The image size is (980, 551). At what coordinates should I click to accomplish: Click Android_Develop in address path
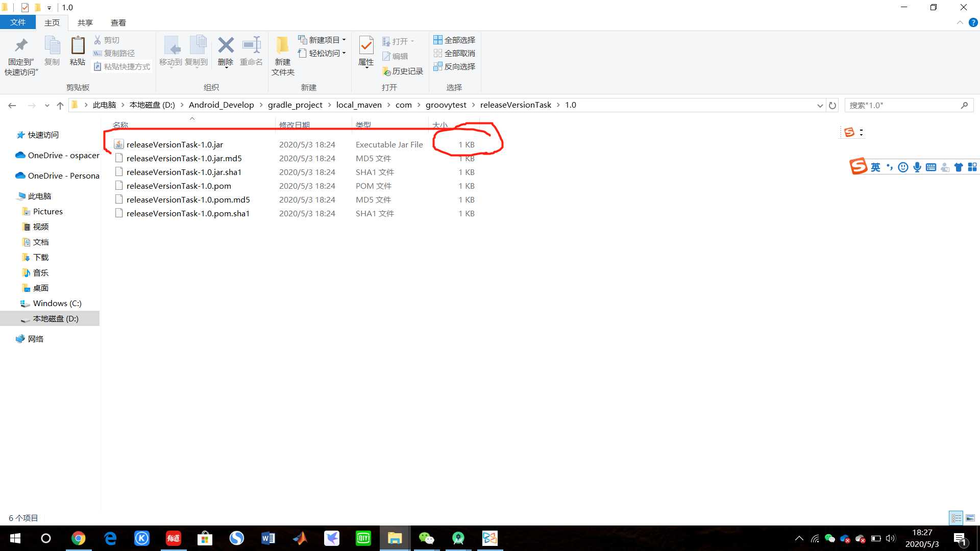coord(222,105)
